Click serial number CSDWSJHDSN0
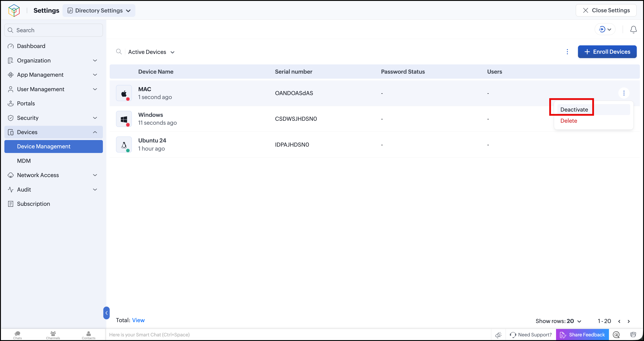 (296, 119)
